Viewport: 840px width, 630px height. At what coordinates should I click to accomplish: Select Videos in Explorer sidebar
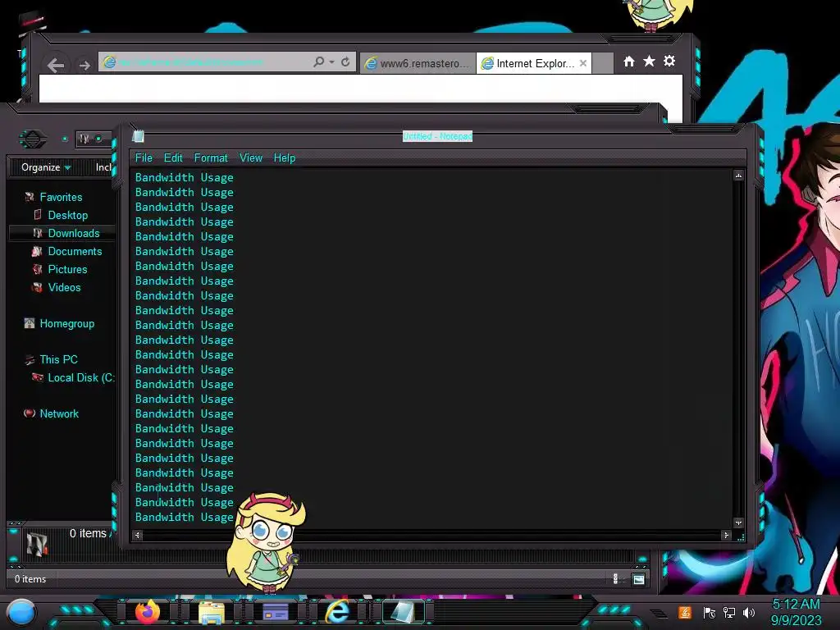(64, 288)
